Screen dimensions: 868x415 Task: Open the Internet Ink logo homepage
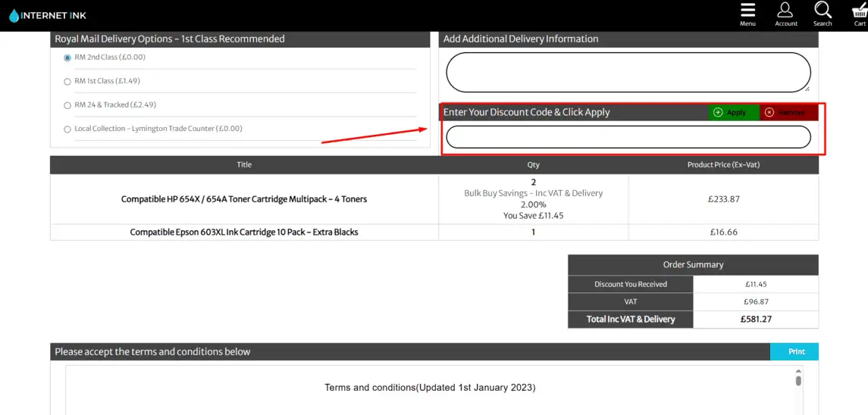coord(48,15)
